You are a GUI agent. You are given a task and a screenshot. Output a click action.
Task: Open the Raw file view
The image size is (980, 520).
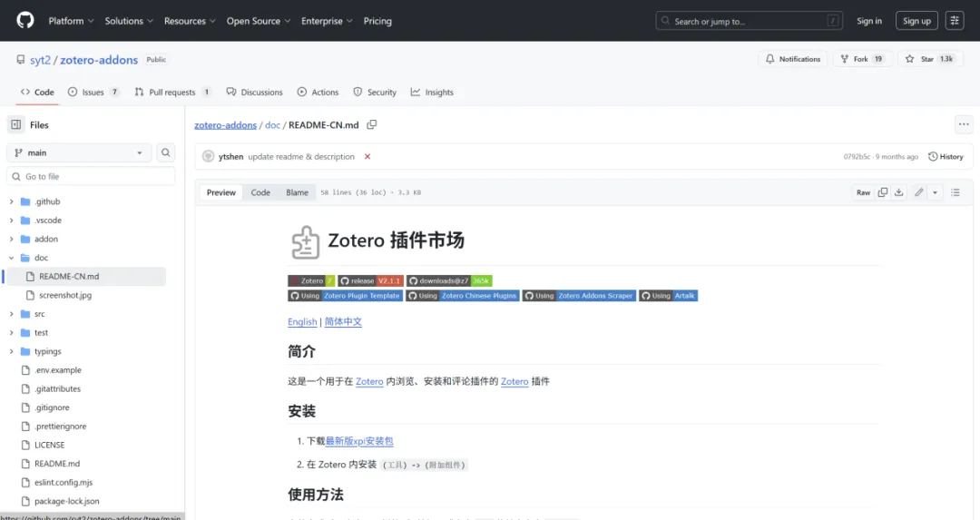tap(863, 192)
